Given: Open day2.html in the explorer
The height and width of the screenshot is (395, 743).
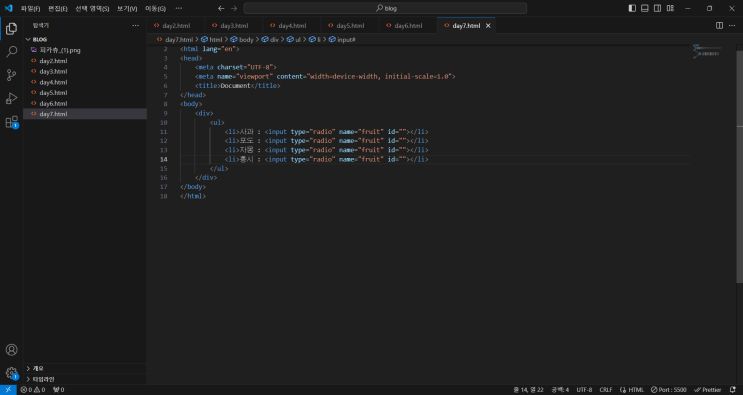Looking at the screenshot, I should pyautogui.click(x=85, y=61).
